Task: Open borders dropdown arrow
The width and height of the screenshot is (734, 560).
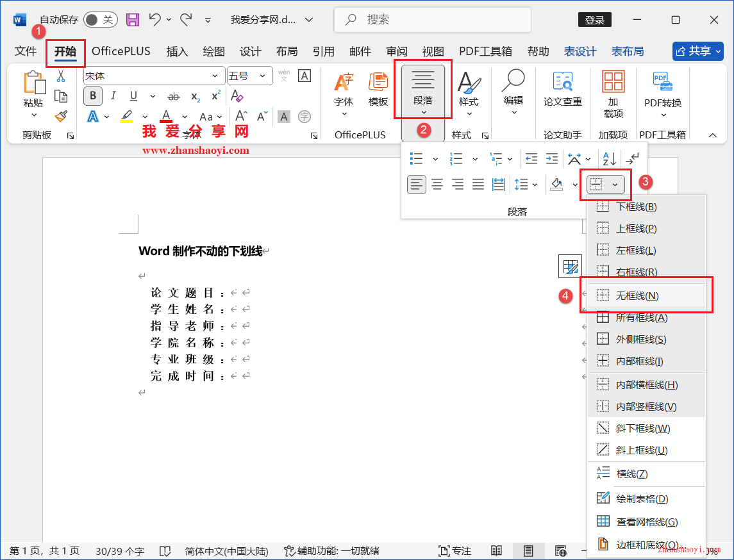Action: (615, 185)
